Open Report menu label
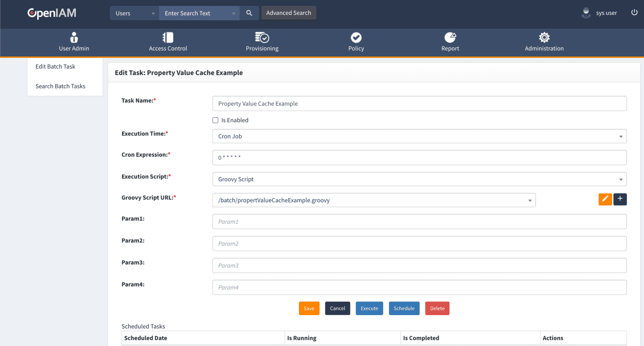The height and width of the screenshot is (346, 644). [x=450, y=48]
